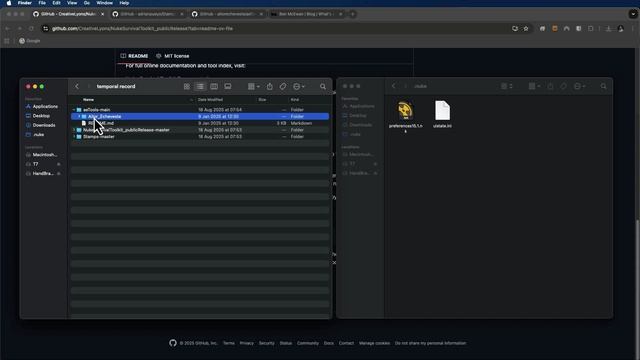Open the Apple menu
This screenshot has width=640, height=360.
(x=9, y=3)
